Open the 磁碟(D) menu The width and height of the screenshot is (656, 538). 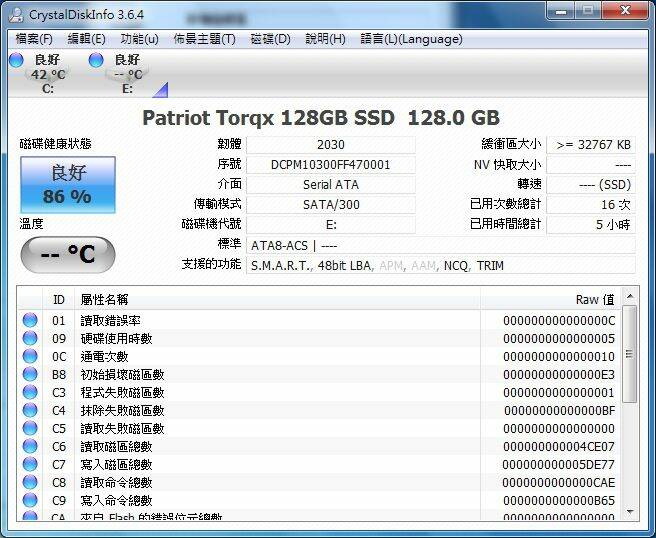tap(270, 39)
